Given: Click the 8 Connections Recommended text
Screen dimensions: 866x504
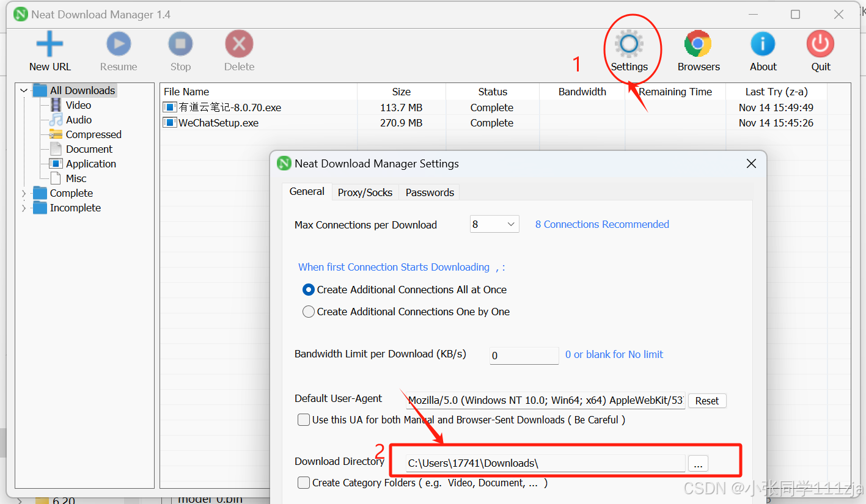Looking at the screenshot, I should click(x=602, y=224).
